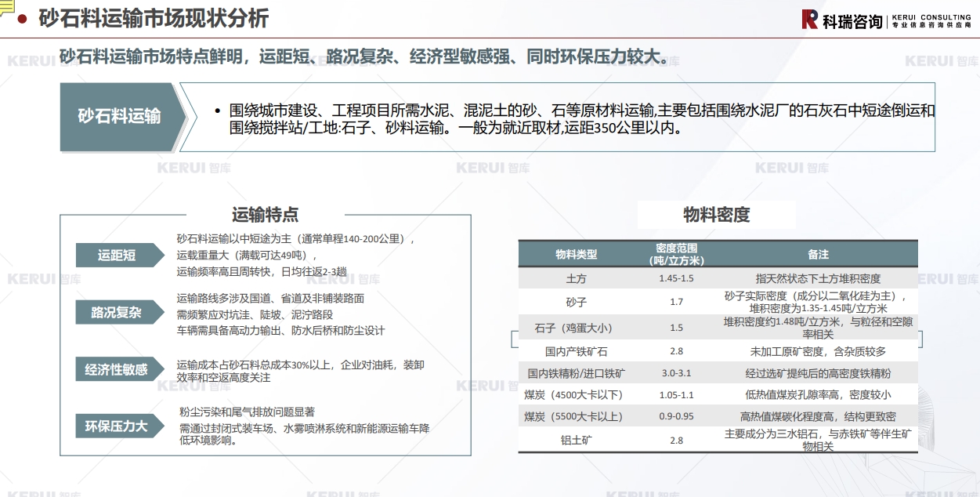Click the 煤炭（5500大卡以上）density value 0.9-0.95

tap(676, 416)
